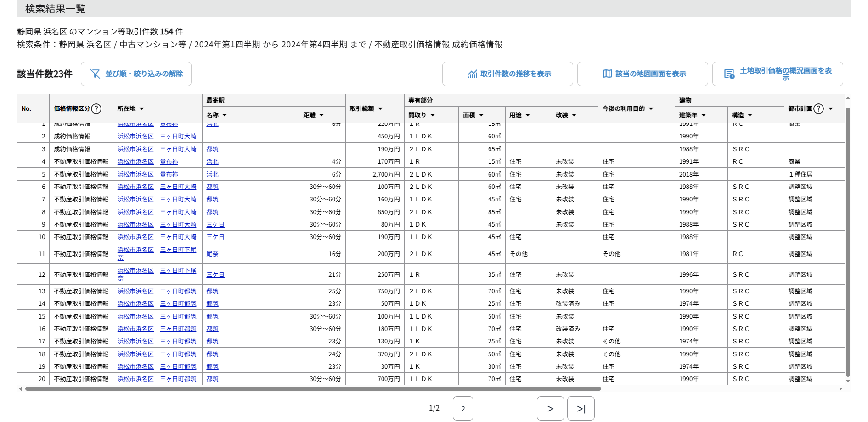Viewport: 868px width, 422px height.
Task: Go to page 2 button
Action: point(463,408)
